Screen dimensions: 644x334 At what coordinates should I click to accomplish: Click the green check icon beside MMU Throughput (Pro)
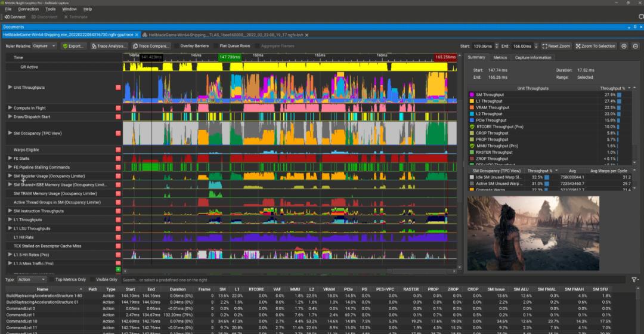pos(472,146)
